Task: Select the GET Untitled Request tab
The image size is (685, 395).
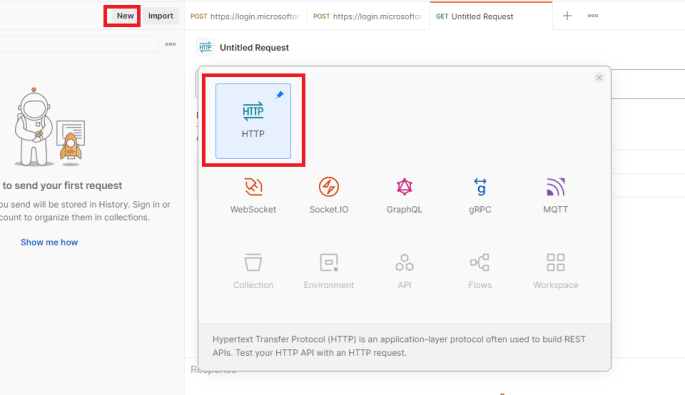Action: pos(491,16)
